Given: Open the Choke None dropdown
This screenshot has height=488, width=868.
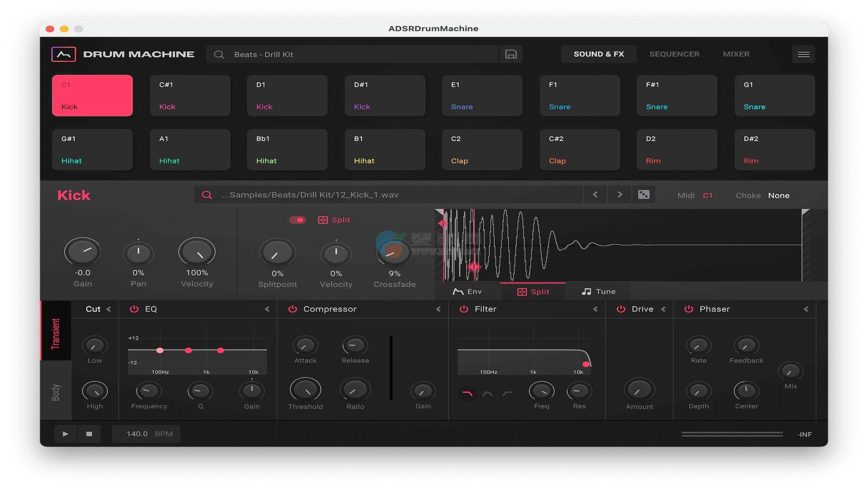Looking at the screenshot, I should point(778,196).
